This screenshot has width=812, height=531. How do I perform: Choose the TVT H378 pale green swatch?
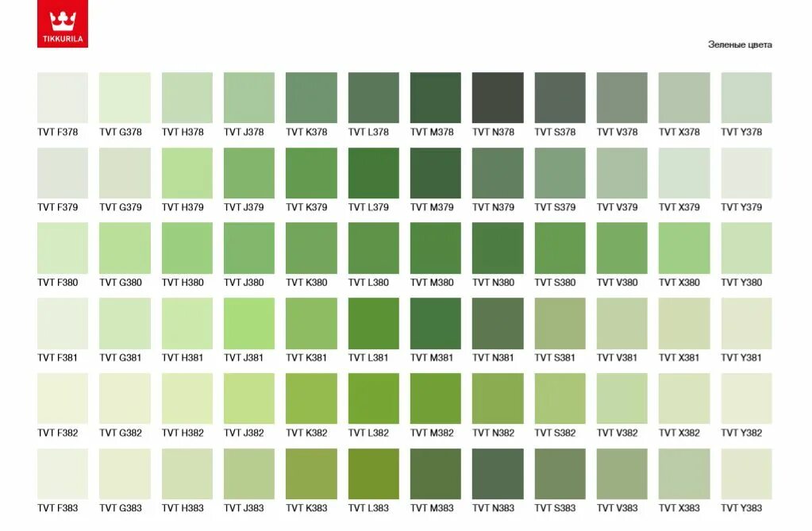[x=187, y=98]
